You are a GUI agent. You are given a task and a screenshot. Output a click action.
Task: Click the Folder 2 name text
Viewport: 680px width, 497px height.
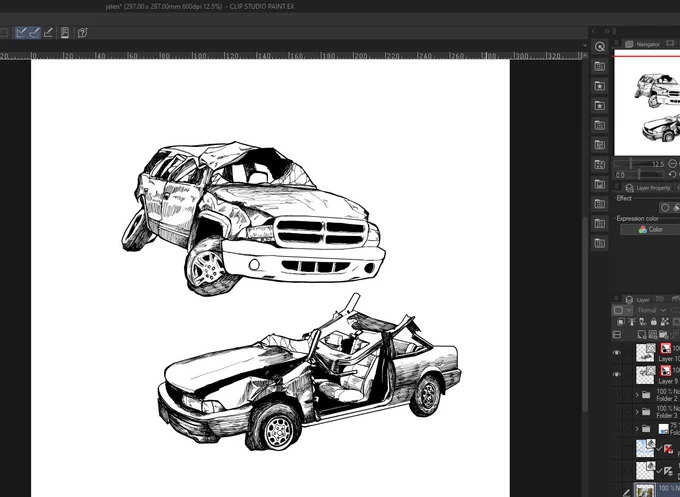667,399
